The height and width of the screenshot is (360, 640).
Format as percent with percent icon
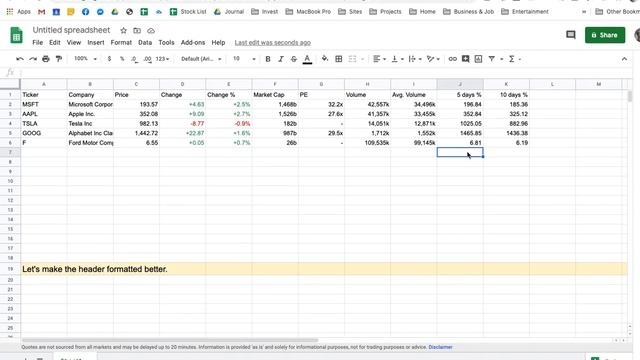(122, 59)
